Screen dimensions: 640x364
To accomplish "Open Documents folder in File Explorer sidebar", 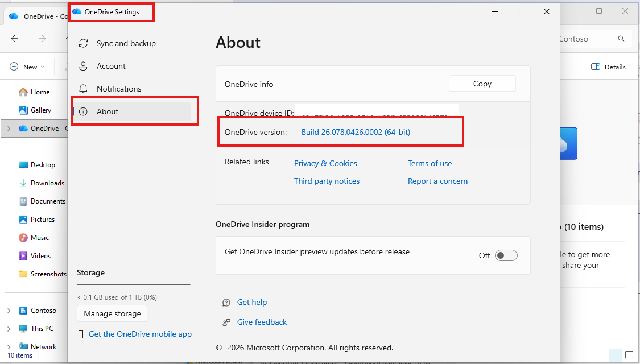I will [48, 201].
